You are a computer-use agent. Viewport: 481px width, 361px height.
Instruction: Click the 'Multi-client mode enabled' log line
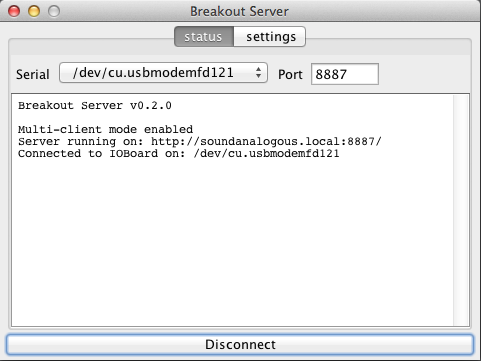pyautogui.click(x=105, y=129)
